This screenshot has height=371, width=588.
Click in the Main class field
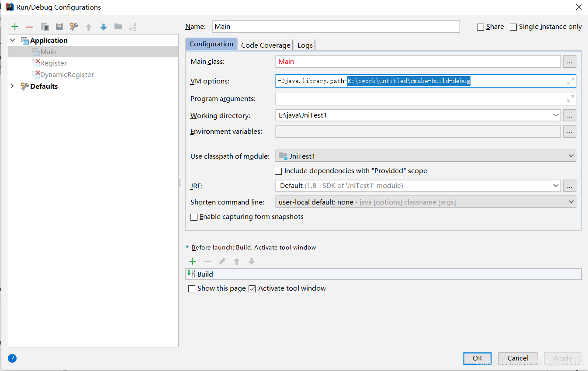[418, 62]
